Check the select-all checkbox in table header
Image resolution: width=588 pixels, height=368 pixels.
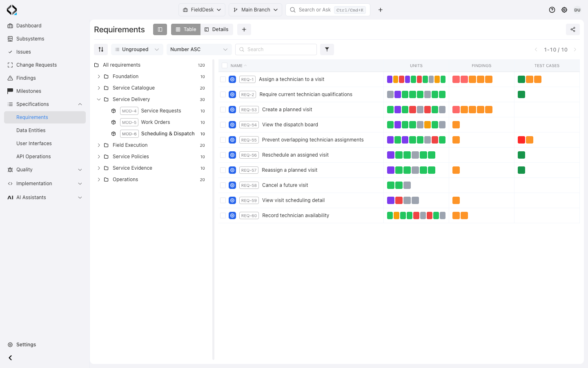(x=225, y=65)
